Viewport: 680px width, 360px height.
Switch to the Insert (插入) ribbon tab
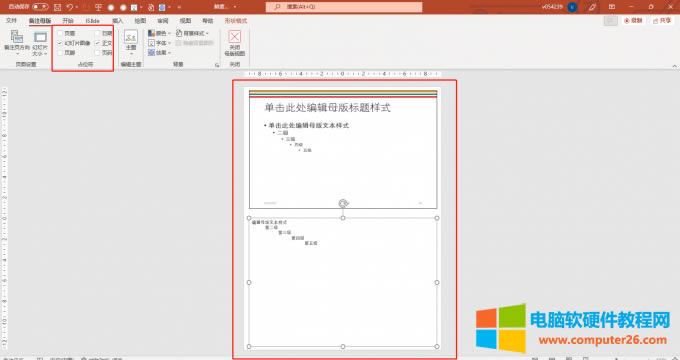pos(118,21)
